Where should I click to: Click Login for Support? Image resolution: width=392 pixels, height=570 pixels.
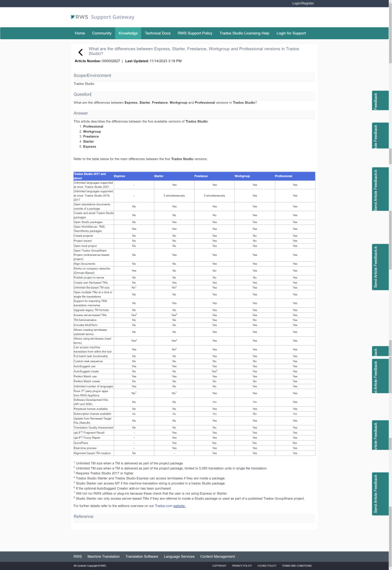tap(291, 33)
